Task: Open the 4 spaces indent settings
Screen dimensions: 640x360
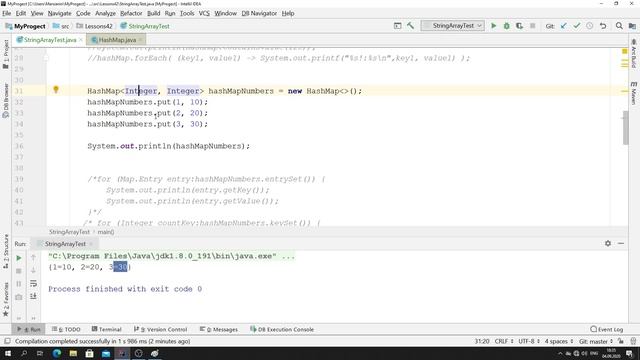Action: pos(559,341)
